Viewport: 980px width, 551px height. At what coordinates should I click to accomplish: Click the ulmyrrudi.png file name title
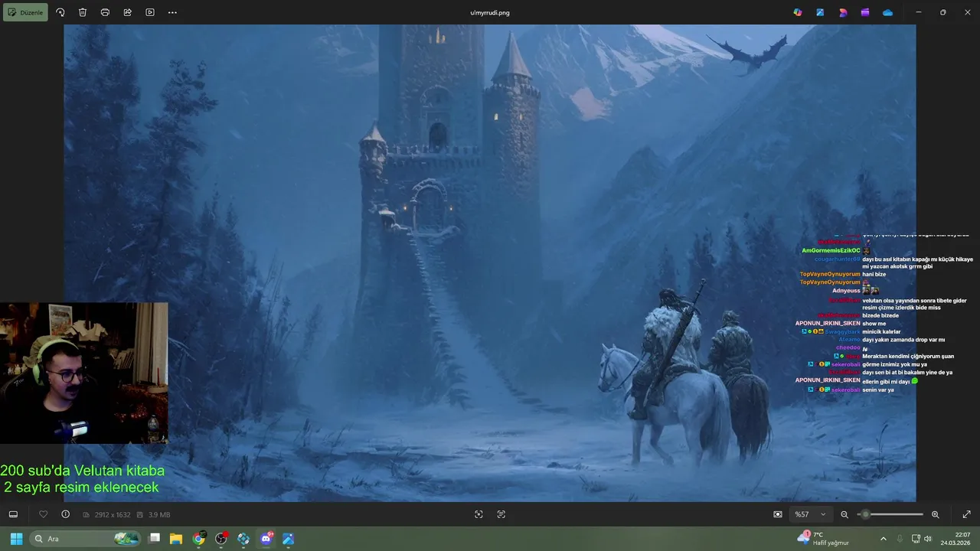pos(490,12)
